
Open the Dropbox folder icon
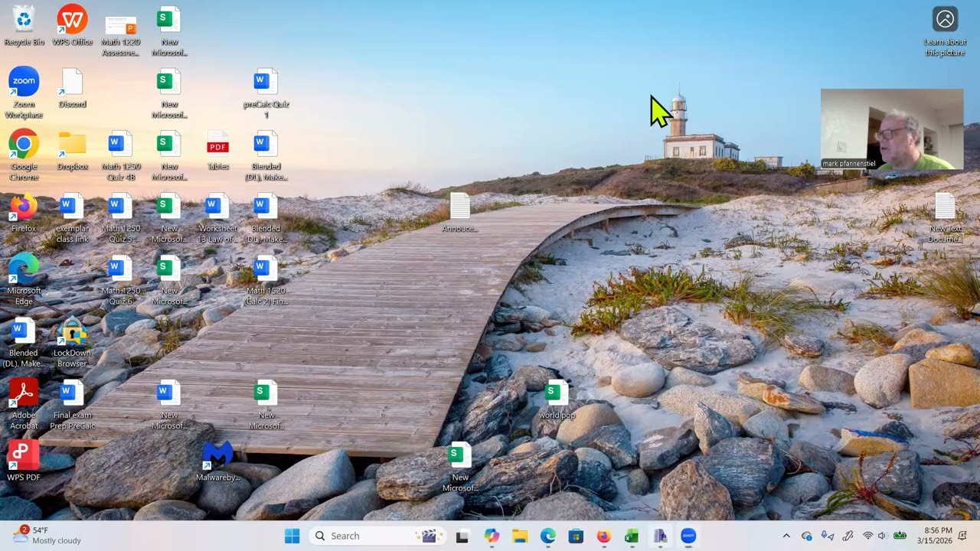72,150
